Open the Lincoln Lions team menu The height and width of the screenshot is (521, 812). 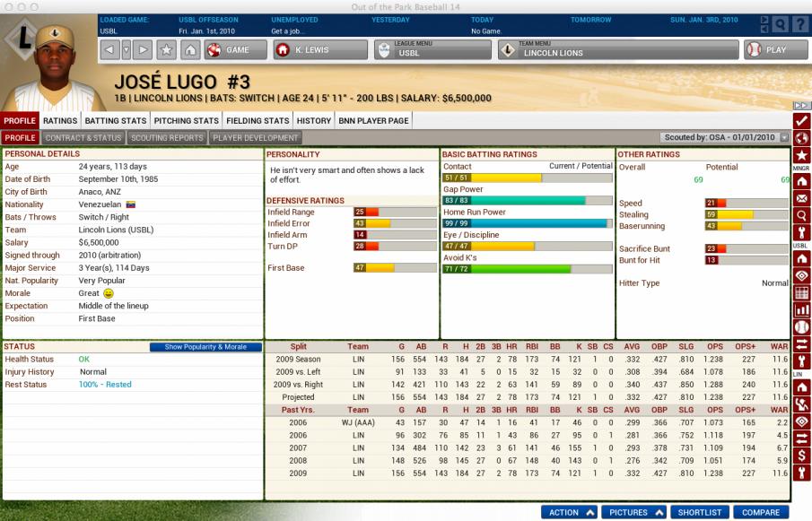click(618, 49)
